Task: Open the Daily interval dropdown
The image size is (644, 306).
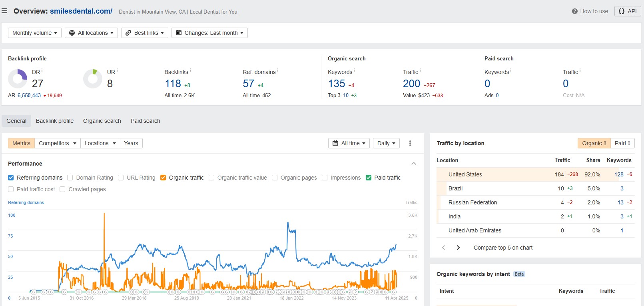Action: [386, 143]
